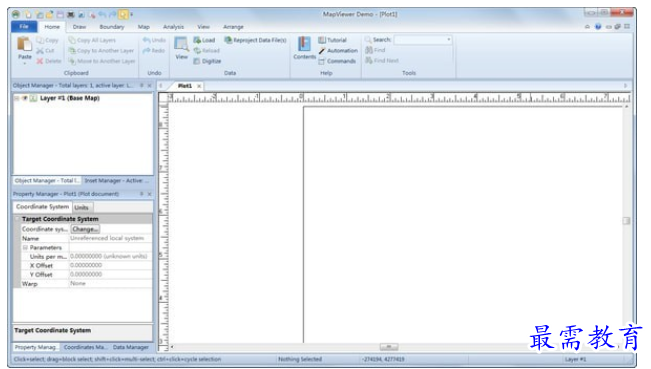Viewport: 651px width, 369px height.
Task: Open quick access toolbar customize arrow
Action: [132, 15]
